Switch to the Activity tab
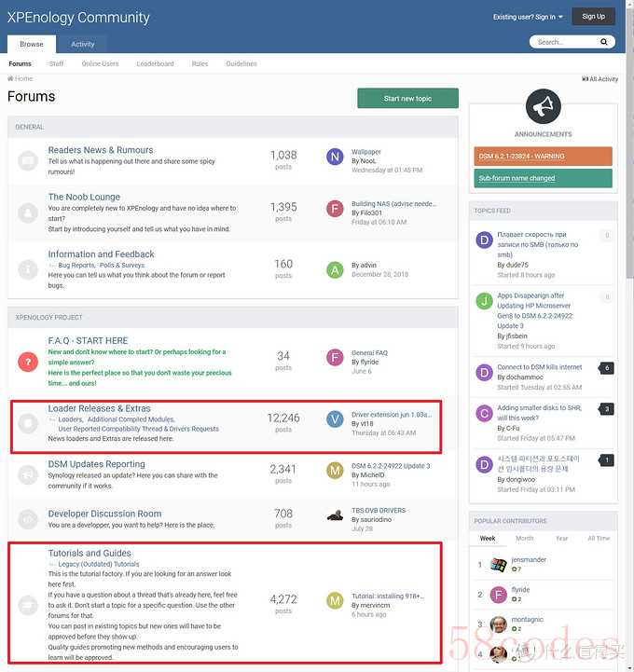Image resolution: width=634 pixels, height=672 pixels. tap(83, 44)
